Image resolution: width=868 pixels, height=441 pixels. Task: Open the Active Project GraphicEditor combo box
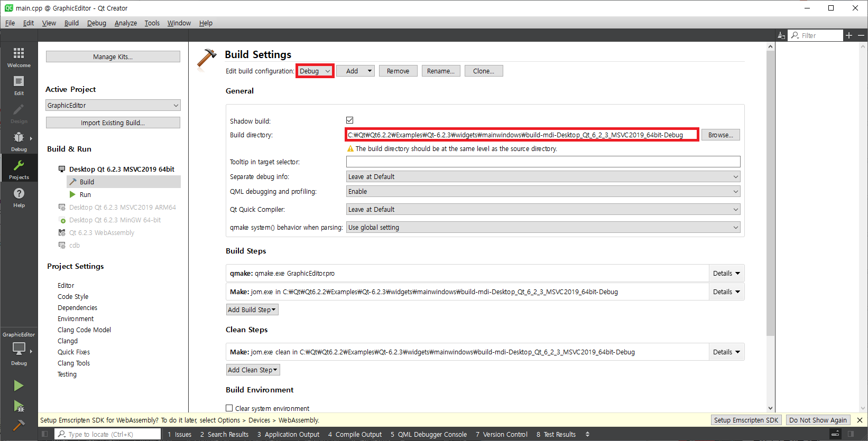tap(113, 105)
